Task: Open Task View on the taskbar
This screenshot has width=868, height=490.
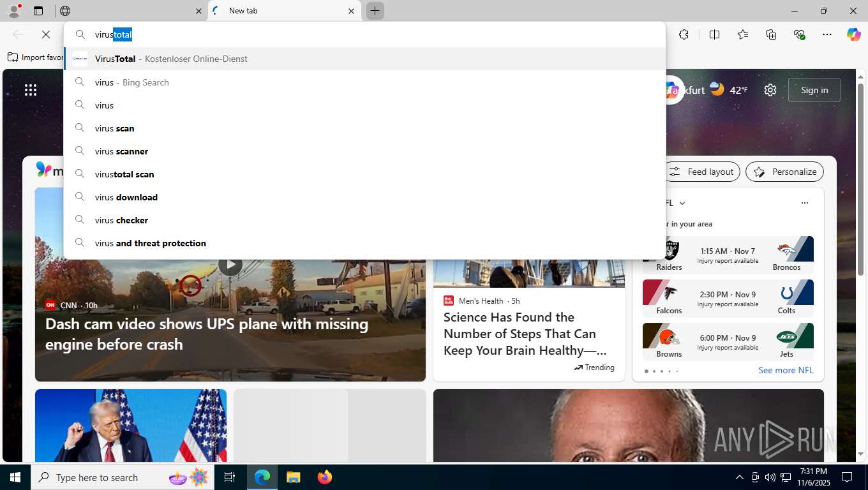Action: click(230, 477)
